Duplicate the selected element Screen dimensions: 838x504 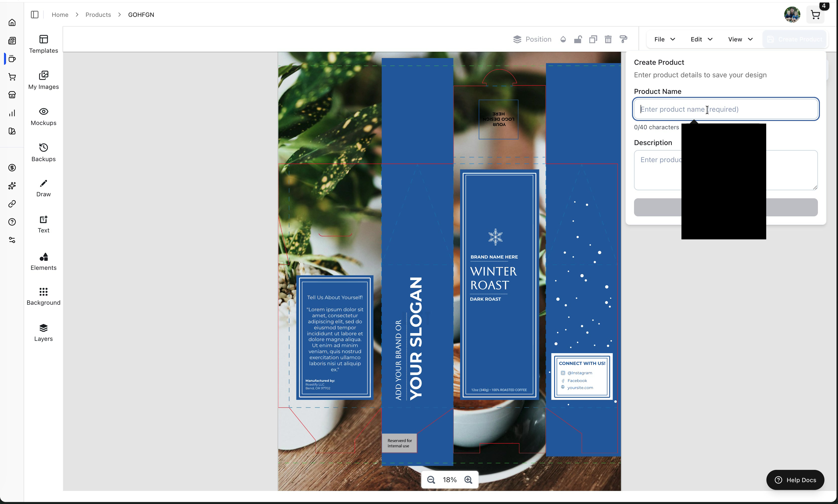pos(593,39)
